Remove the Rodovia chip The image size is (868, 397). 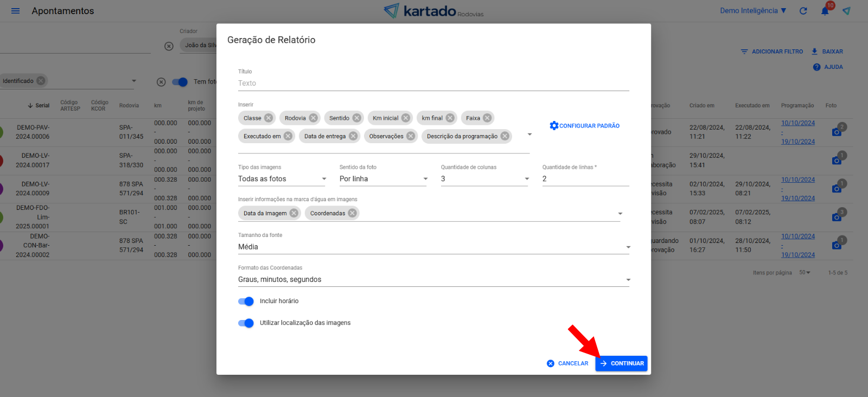(313, 118)
